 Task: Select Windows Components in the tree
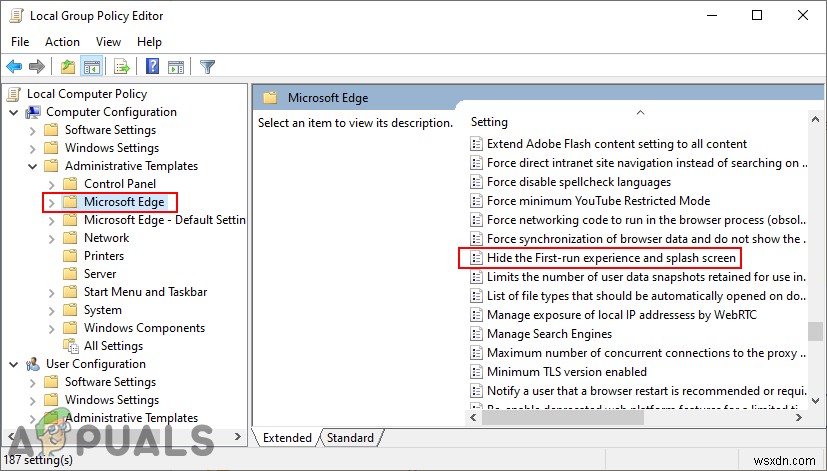144,328
